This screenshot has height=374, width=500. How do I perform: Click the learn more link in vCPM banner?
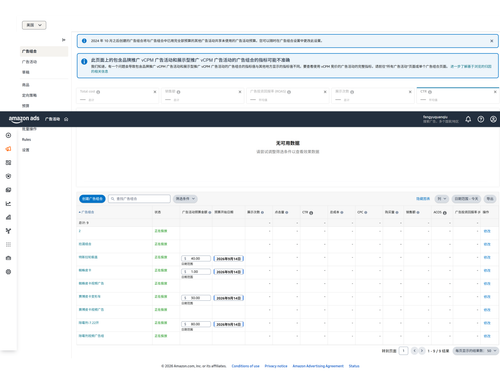(471, 67)
